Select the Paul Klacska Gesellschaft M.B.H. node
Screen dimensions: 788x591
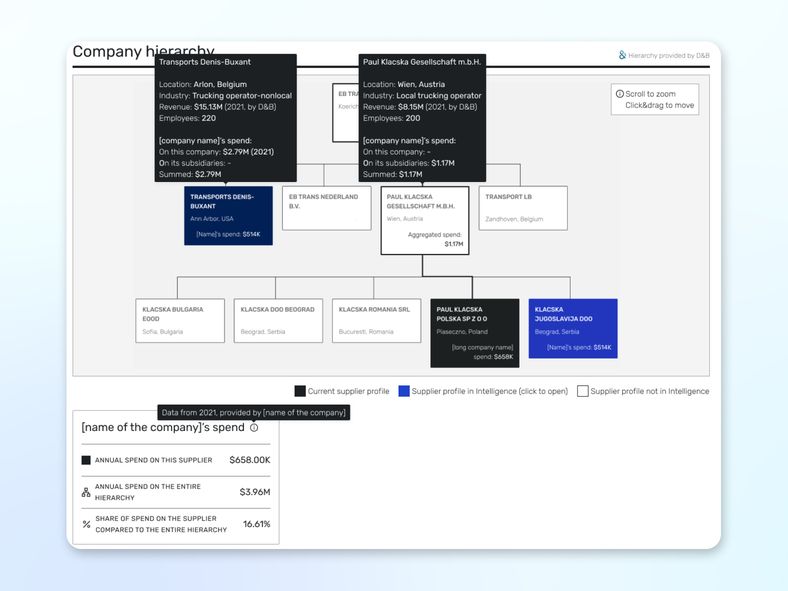click(x=425, y=220)
